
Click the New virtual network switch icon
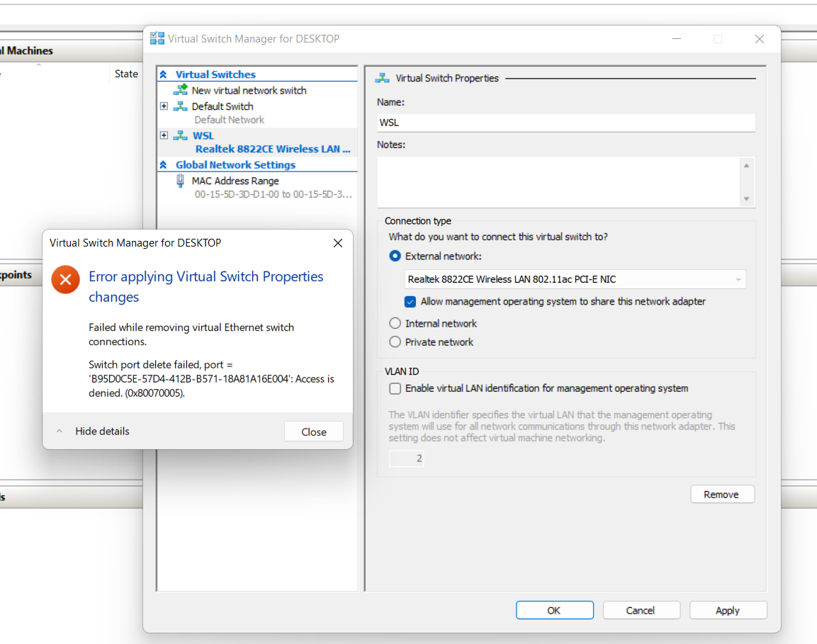[179, 90]
